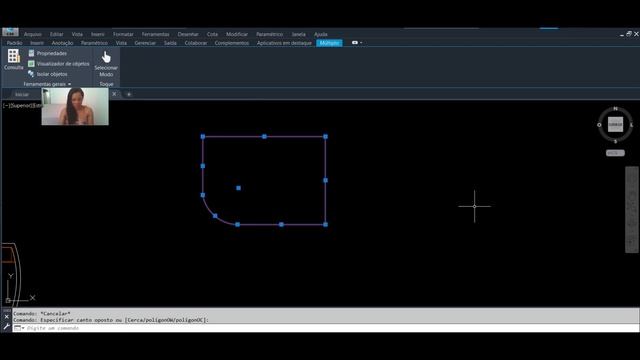Open command line customize wrench

coord(7,327)
